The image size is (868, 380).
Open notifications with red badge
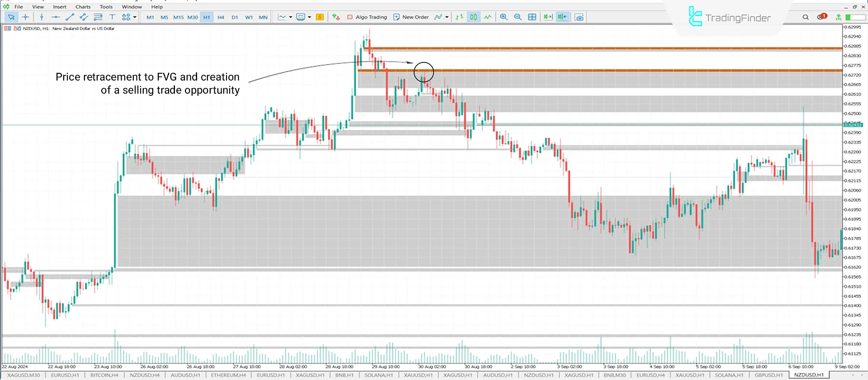tap(821, 17)
